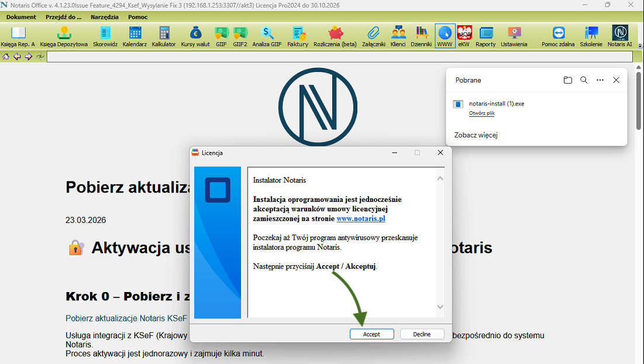Open the Notaris AI assistant
The image size is (644, 364).
(619, 36)
